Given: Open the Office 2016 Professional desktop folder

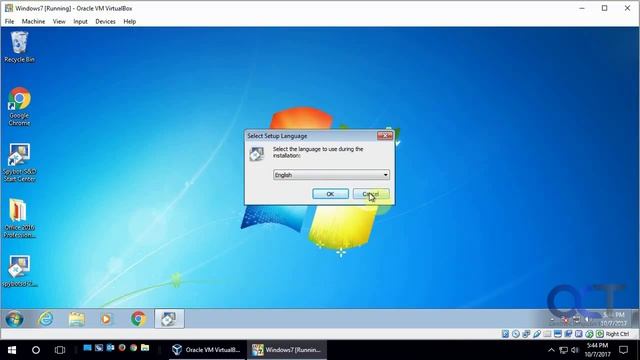Looking at the screenshot, I should point(19,218).
